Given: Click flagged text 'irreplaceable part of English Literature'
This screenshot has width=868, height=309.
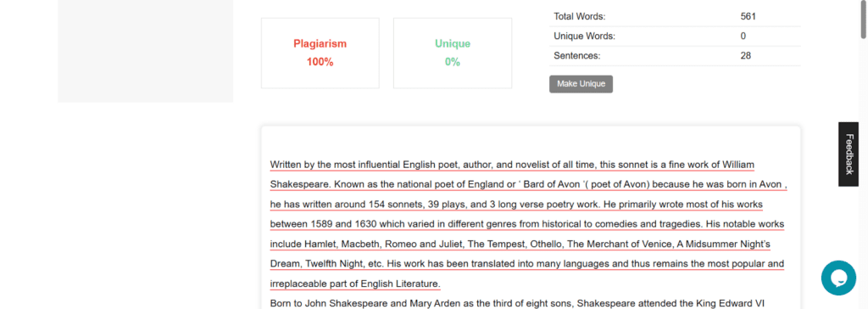Looking at the screenshot, I should click(355, 284).
